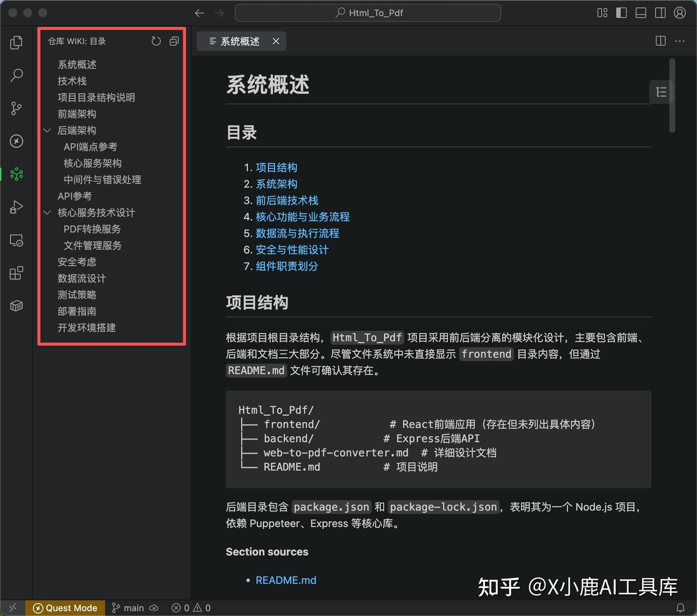The height and width of the screenshot is (616, 697).
Task: Toggle the primary sidebar visibility
Action: 621,13
